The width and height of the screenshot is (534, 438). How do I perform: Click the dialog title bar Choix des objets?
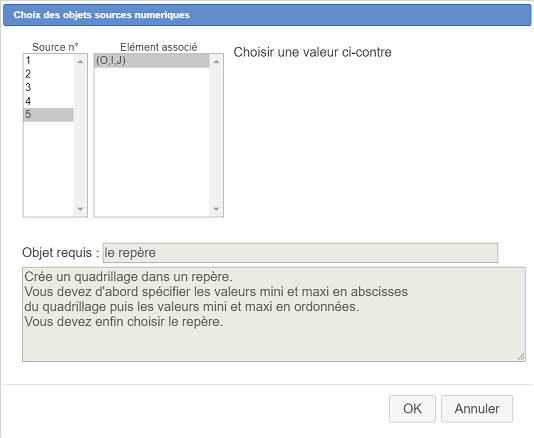click(267, 15)
